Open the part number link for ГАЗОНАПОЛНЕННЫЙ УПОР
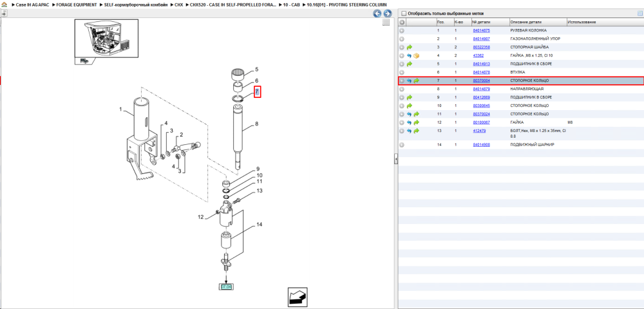 (x=481, y=39)
